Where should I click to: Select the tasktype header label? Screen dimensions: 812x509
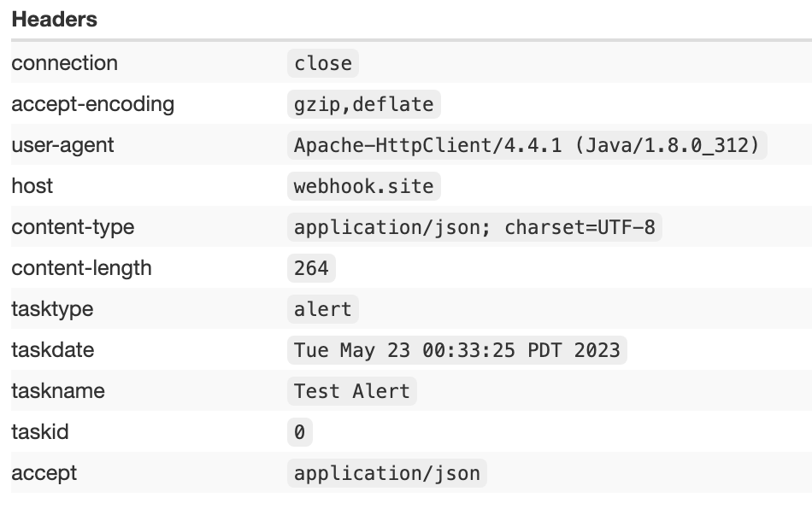tap(52, 309)
